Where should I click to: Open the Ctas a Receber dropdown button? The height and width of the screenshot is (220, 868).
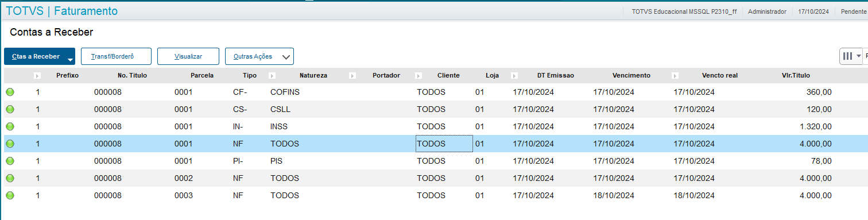coord(40,56)
